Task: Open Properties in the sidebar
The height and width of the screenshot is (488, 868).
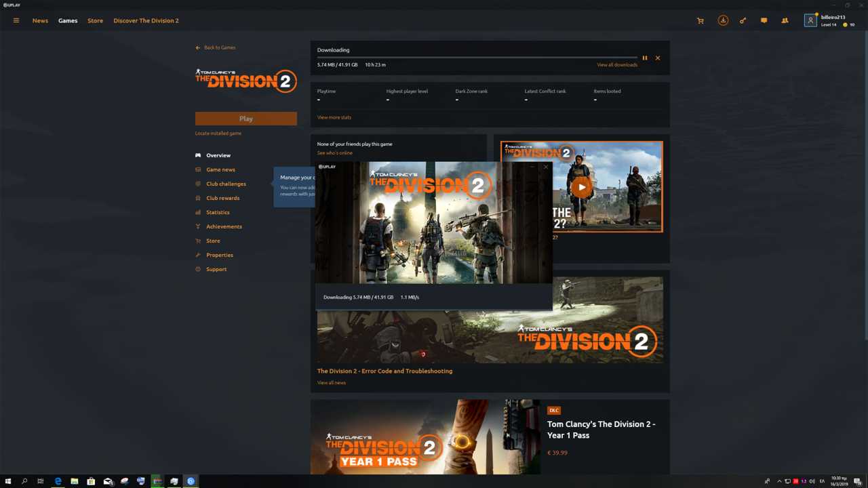Action: tap(220, 255)
